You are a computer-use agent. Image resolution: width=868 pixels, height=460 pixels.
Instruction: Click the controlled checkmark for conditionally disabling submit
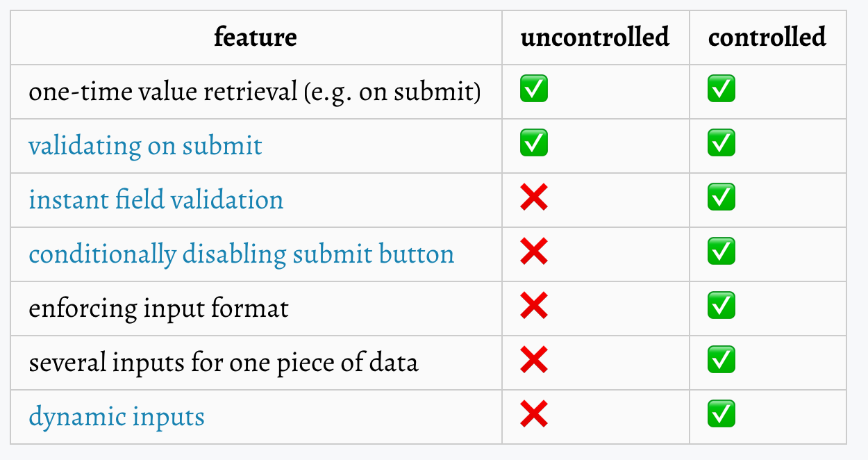pos(721,252)
